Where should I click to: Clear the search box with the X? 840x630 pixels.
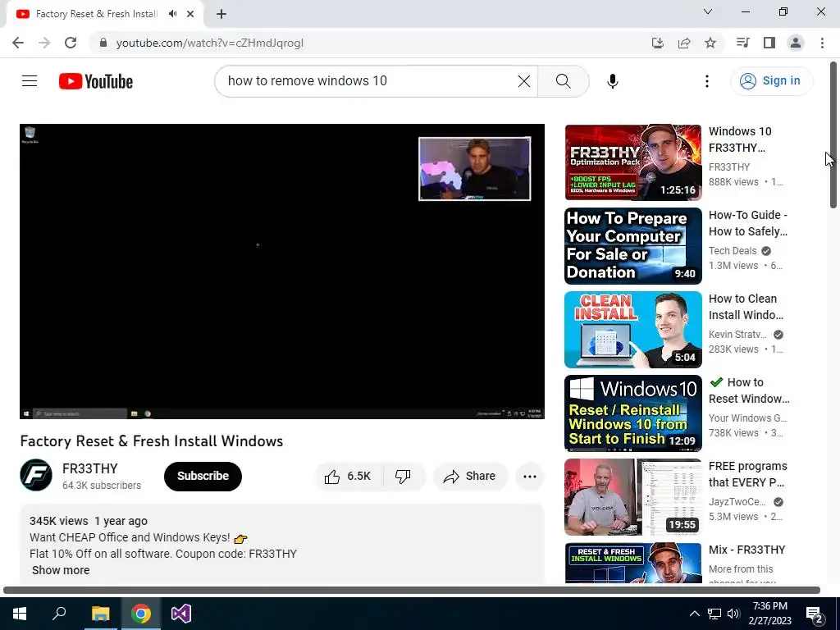click(x=524, y=81)
